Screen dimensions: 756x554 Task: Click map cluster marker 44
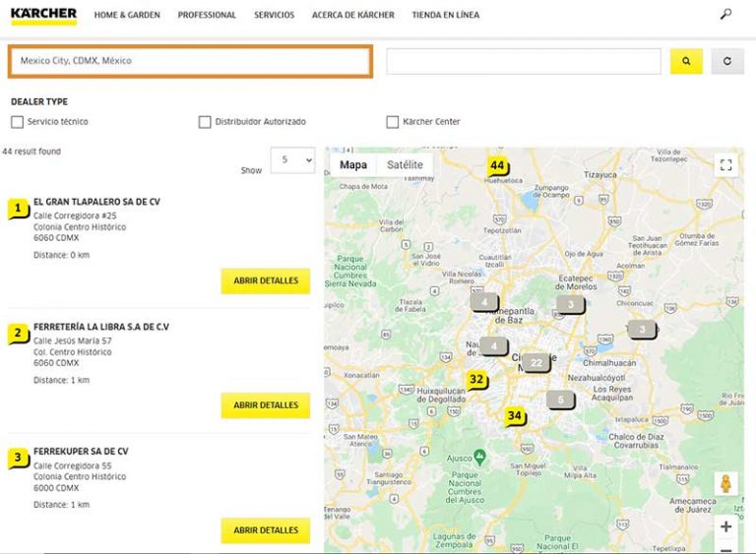498,167
